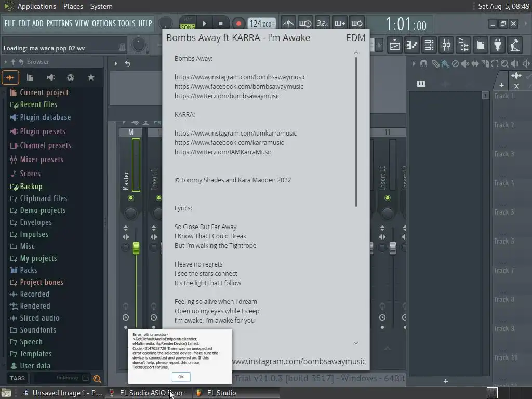Open the plugin picker plug icon
The image size is (532, 399).
498,45
